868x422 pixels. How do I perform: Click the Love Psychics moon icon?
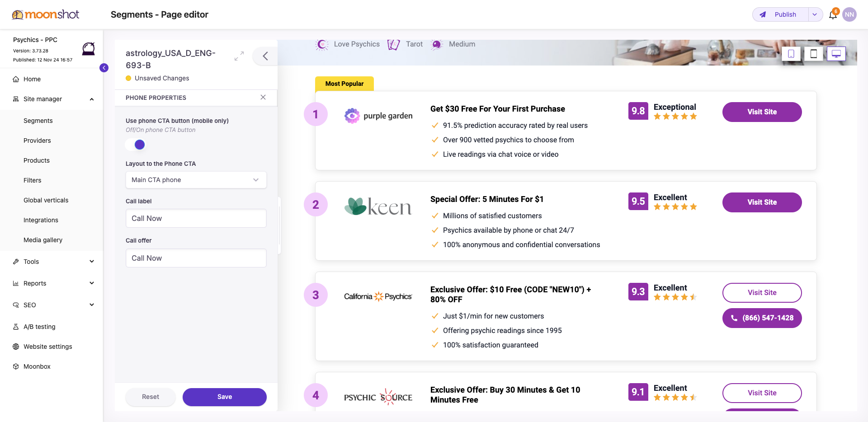click(322, 44)
